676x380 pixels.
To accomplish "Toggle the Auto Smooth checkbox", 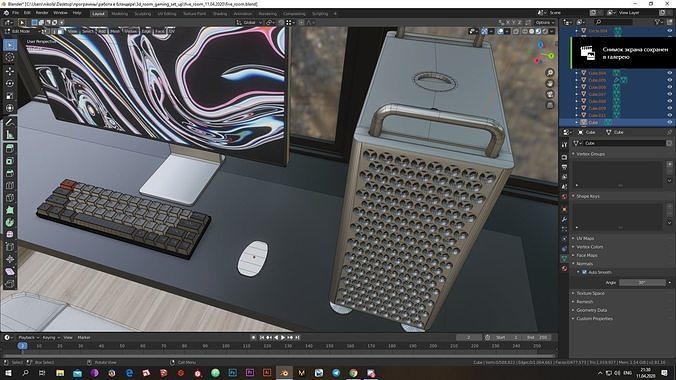I will tap(584, 272).
